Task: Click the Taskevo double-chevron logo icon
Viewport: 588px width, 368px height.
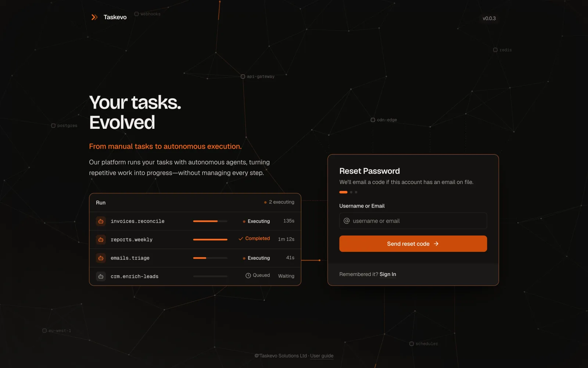Action: [x=94, y=17]
